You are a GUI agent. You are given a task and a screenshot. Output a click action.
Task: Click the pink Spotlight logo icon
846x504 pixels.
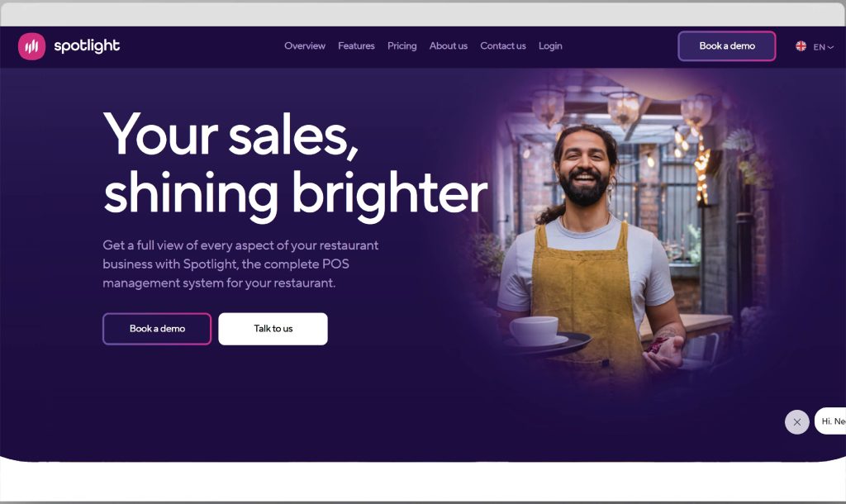(x=32, y=46)
